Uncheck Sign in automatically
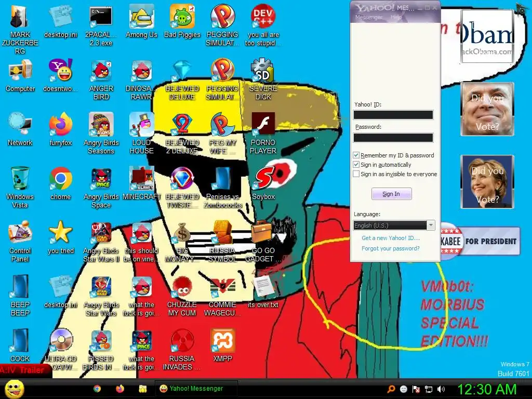Image resolution: width=532 pixels, height=399 pixels. 356,165
